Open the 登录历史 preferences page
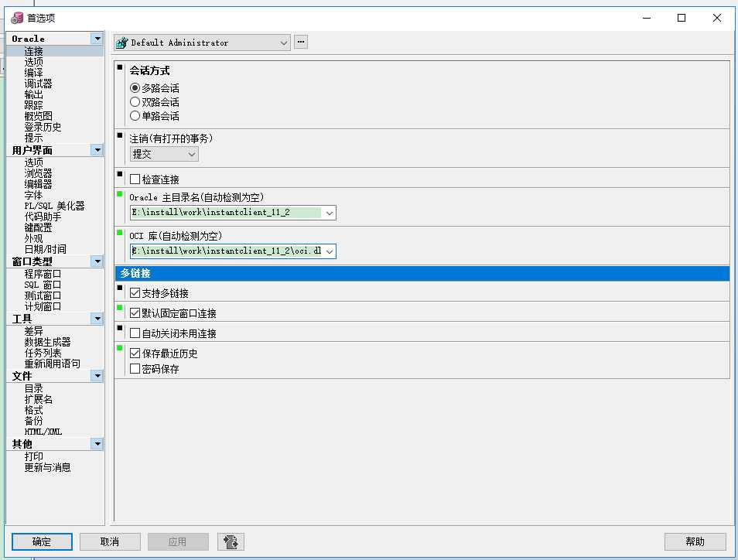The image size is (738, 560). pyautogui.click(x=43, y=127)
